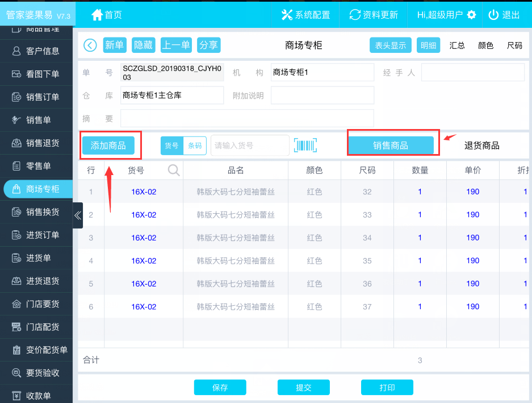Click the 经手人 field
532x403 pixels.
click(472, 72)
